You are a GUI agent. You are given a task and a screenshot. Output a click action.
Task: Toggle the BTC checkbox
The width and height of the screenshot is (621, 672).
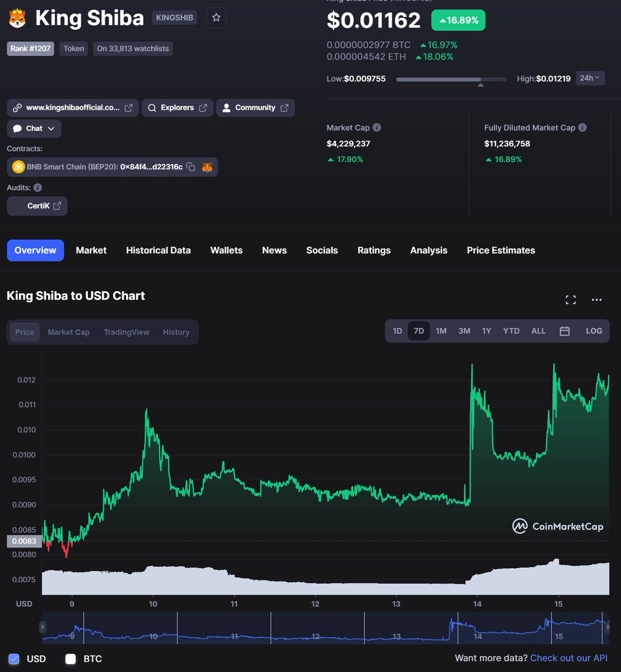71,659
